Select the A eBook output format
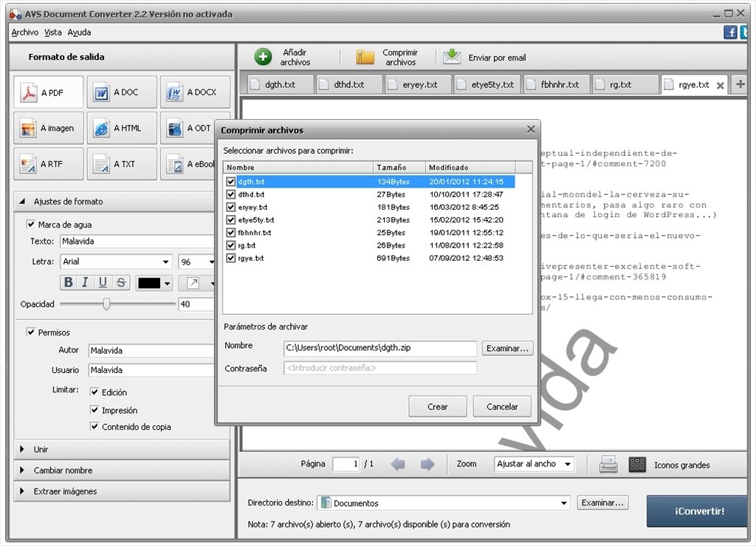The width and height of the screenshot is (756, 546). click(188, 164)
